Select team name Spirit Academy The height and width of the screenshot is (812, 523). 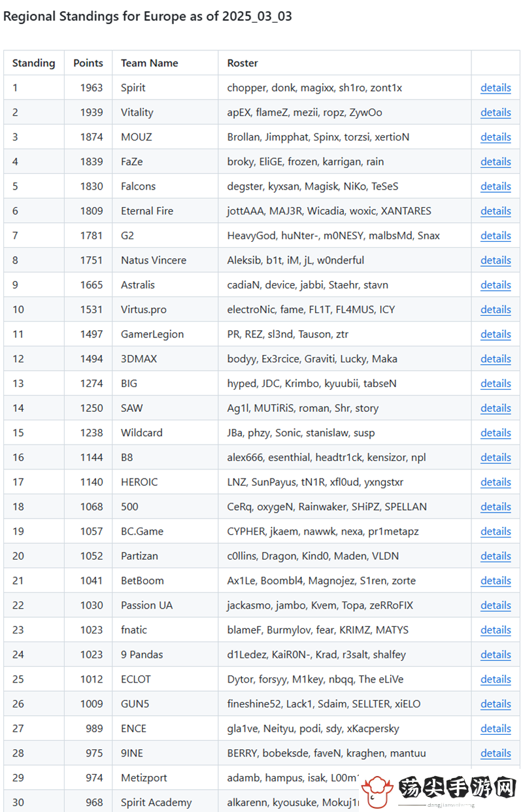click(156, 803)
